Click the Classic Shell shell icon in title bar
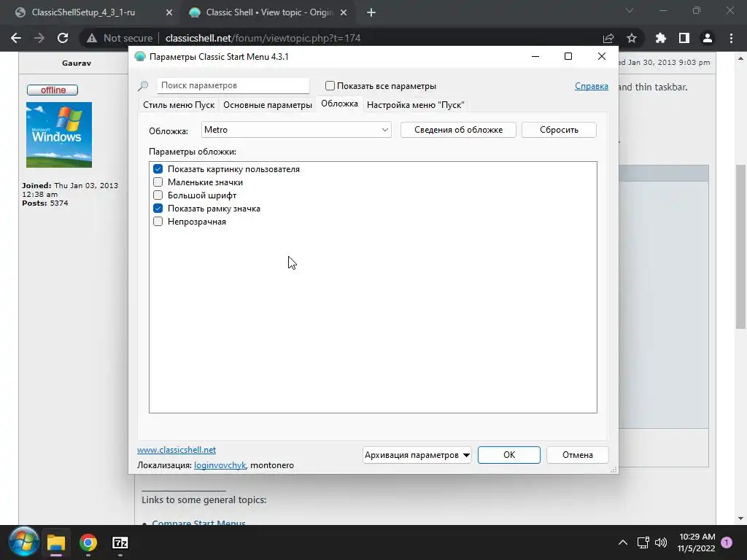The width and height of the screenshot is (747, 560). point(139,57)
